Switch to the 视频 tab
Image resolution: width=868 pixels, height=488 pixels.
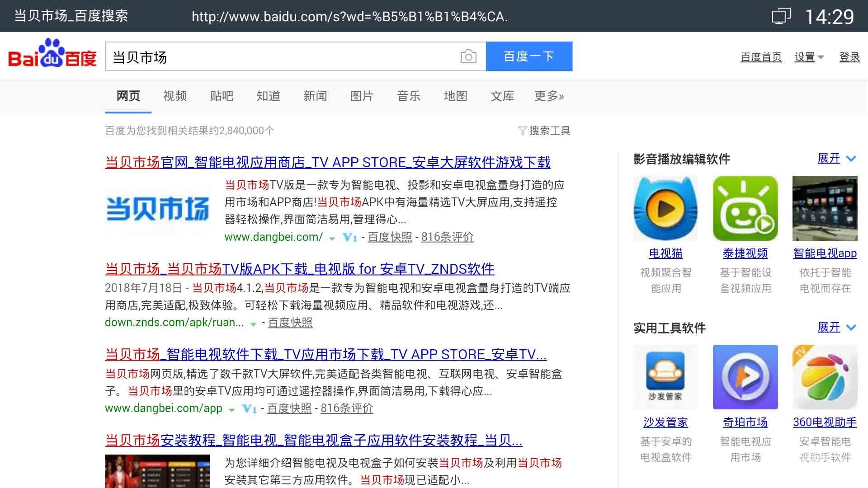click(x=175, y=96)
